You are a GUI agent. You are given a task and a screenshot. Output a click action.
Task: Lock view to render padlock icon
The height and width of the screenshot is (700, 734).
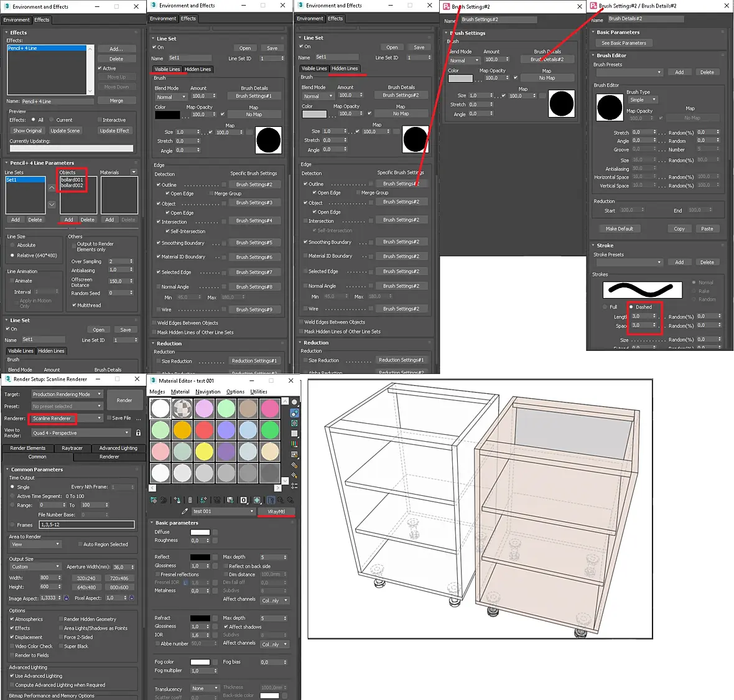[138, 432]
